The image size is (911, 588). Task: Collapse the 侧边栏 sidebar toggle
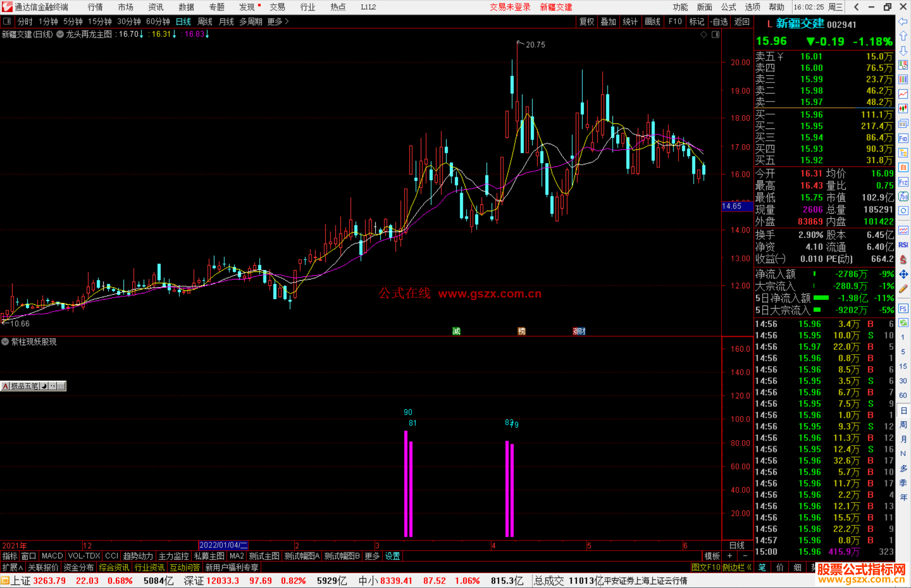click(737, 567)
